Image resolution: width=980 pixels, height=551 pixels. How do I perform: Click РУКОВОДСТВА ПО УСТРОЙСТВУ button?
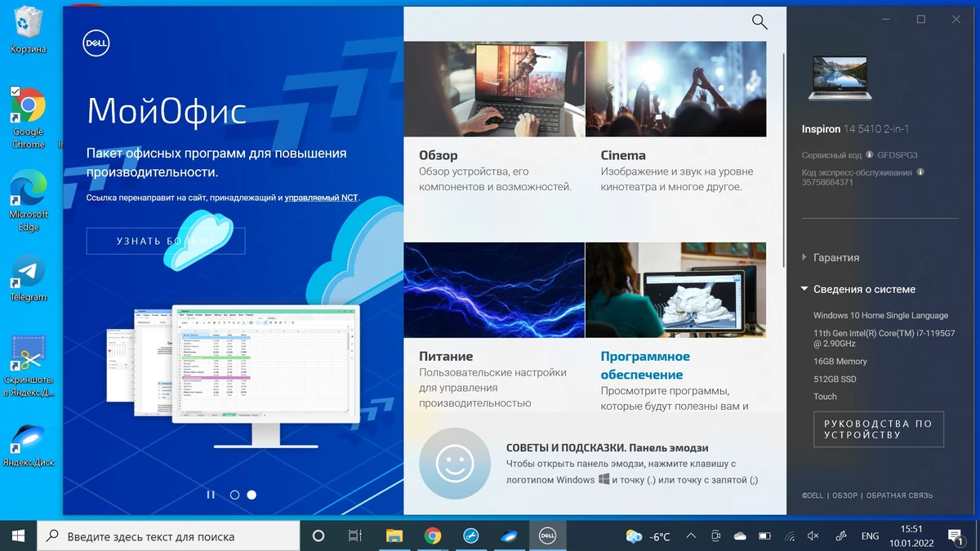[x=878, y=429]
